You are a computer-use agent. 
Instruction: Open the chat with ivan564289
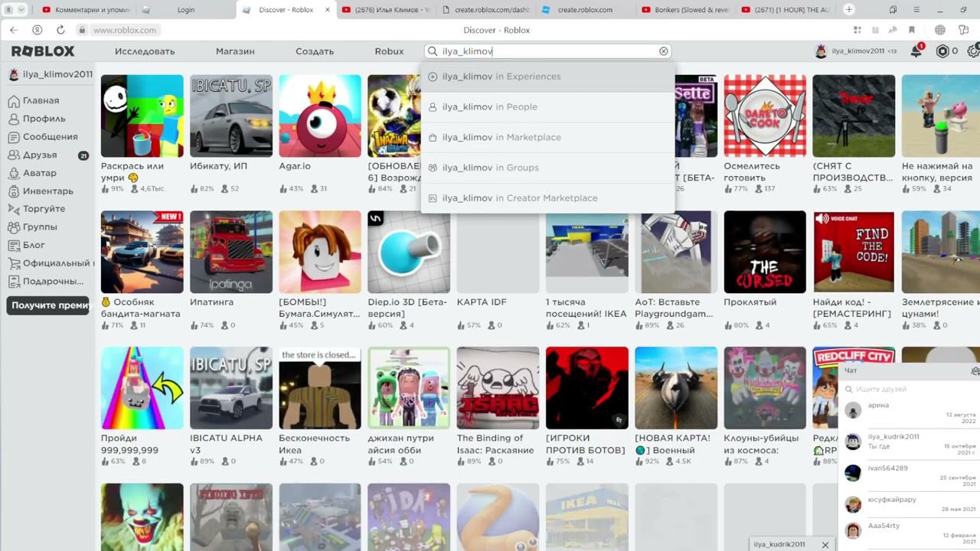coord(909,476)
